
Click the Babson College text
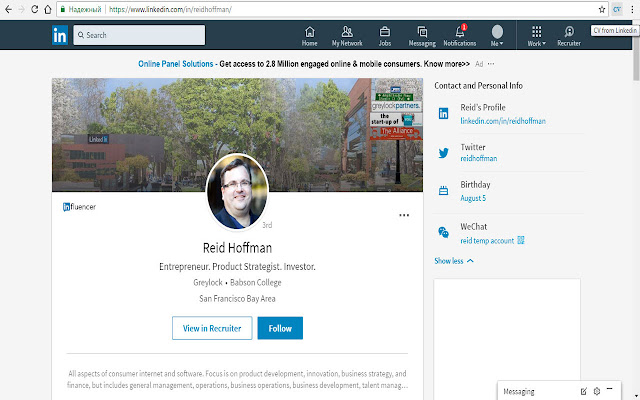pos(256,282)
